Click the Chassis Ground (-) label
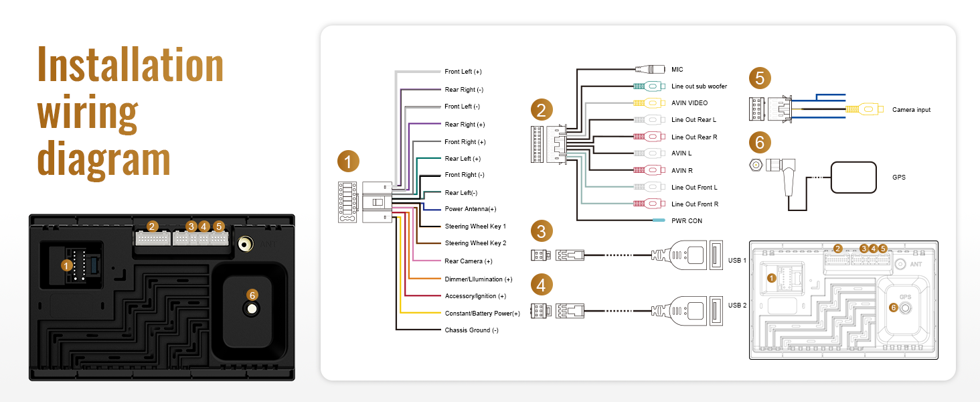Image resolution: width=980 pixels, height=402 pixels. coord(471,330)
